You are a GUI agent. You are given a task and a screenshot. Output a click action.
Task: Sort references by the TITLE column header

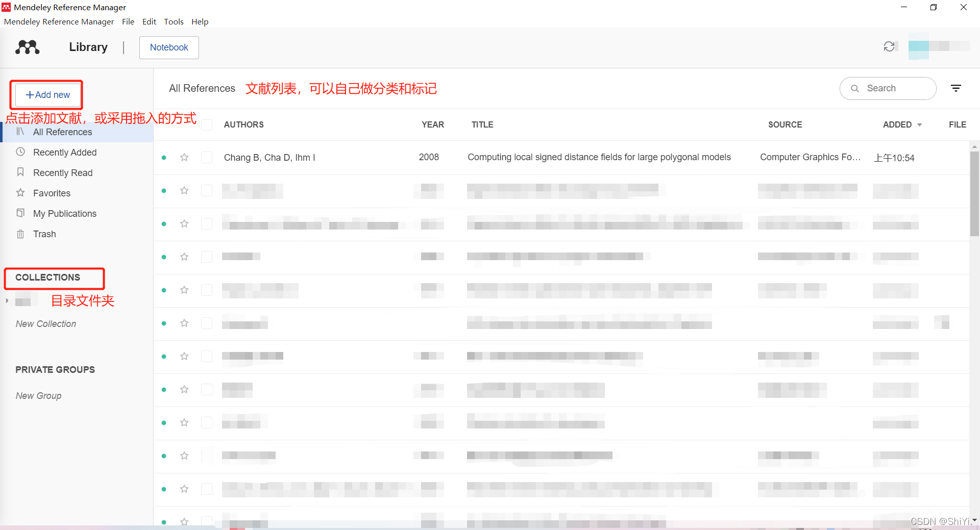(x=482, y=124)
